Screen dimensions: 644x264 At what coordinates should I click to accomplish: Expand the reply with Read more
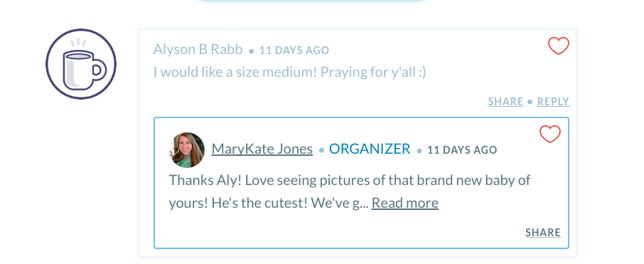coord(405,203)
